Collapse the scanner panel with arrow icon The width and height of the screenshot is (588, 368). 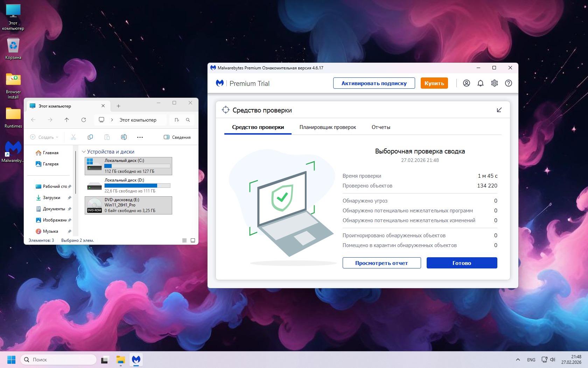(x=499, y=110)
